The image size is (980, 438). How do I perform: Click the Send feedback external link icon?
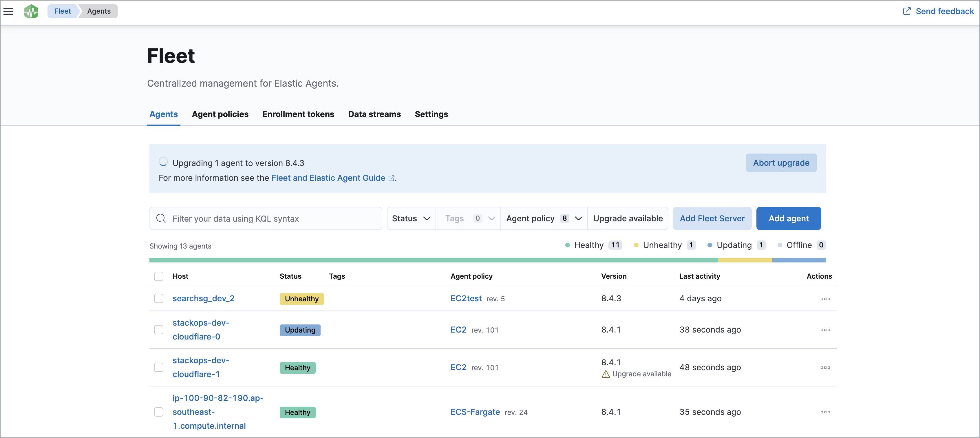[906, 11]
